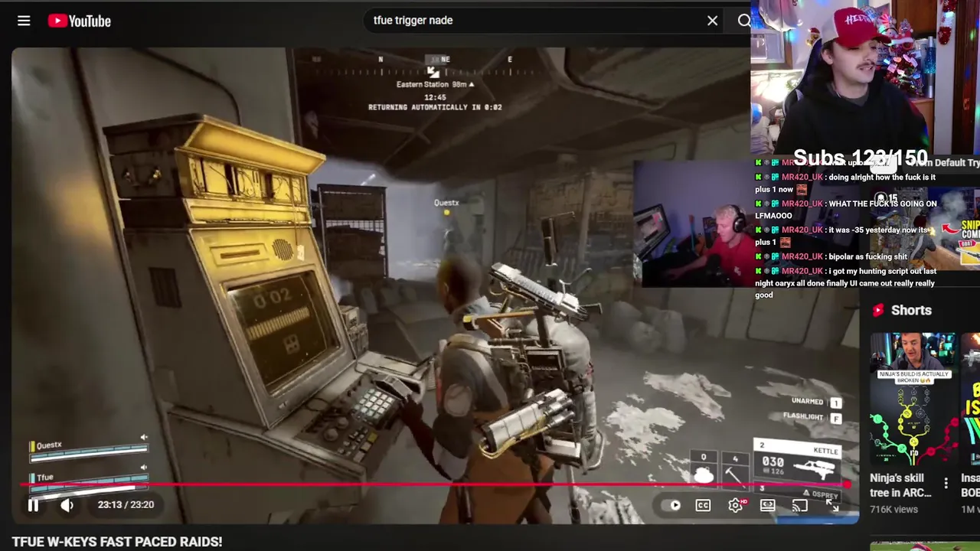
Task: Click the search magnifier button
Action: click(743, 21)
